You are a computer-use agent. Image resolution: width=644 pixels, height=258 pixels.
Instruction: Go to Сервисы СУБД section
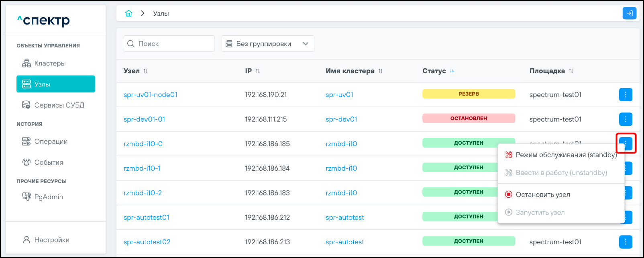tap(59, 105)
